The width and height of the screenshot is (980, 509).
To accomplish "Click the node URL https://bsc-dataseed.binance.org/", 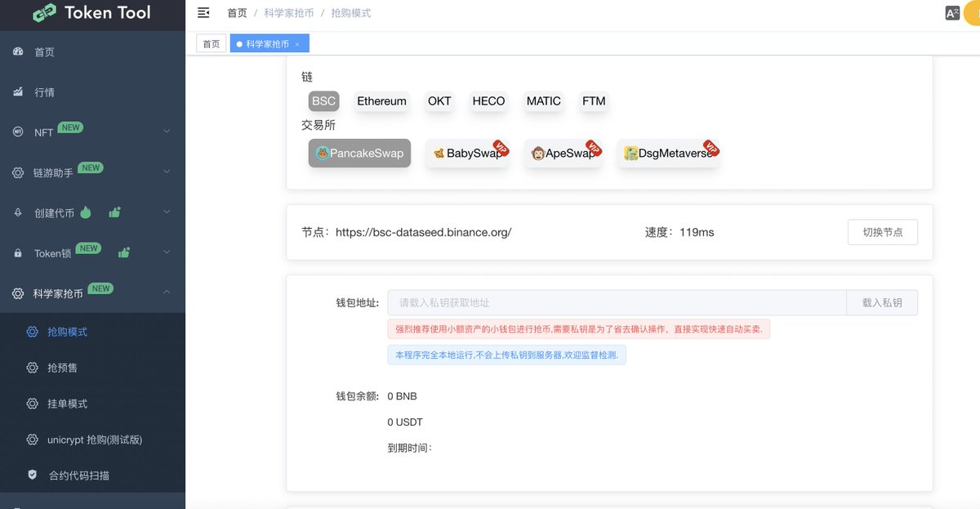I will [423, 232].
